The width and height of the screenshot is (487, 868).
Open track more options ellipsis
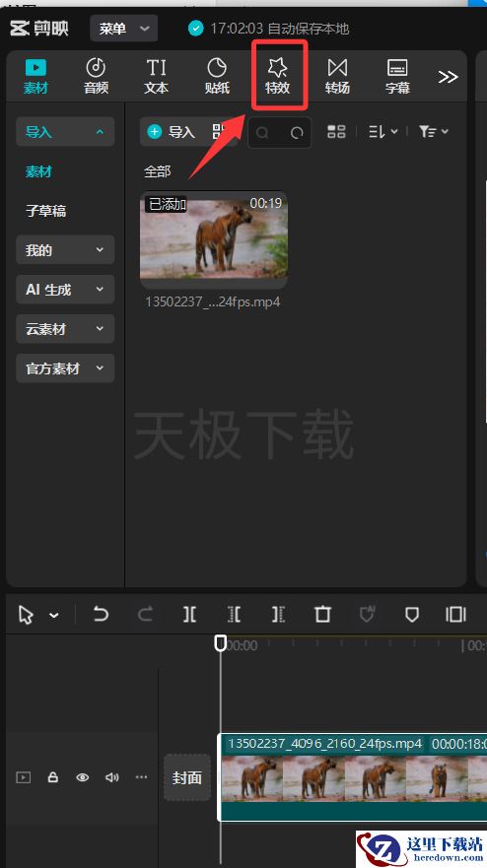click(142, 777)
